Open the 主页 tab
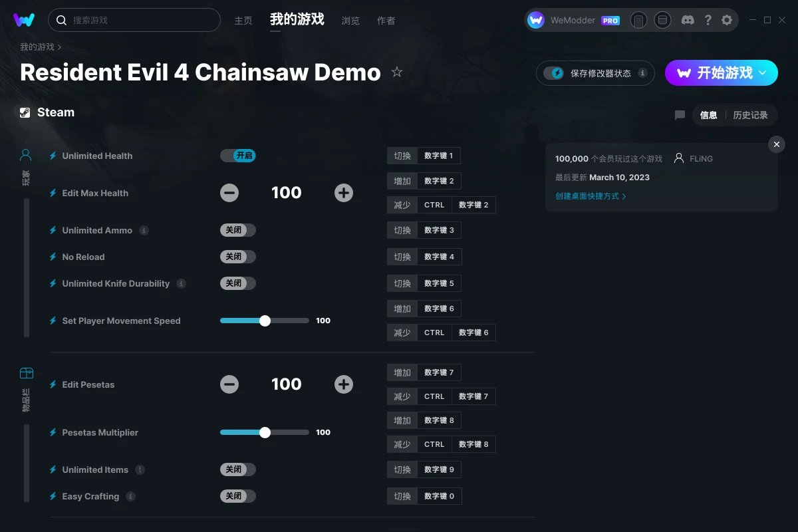Viewport: 798px width, 532px height. 243,21
